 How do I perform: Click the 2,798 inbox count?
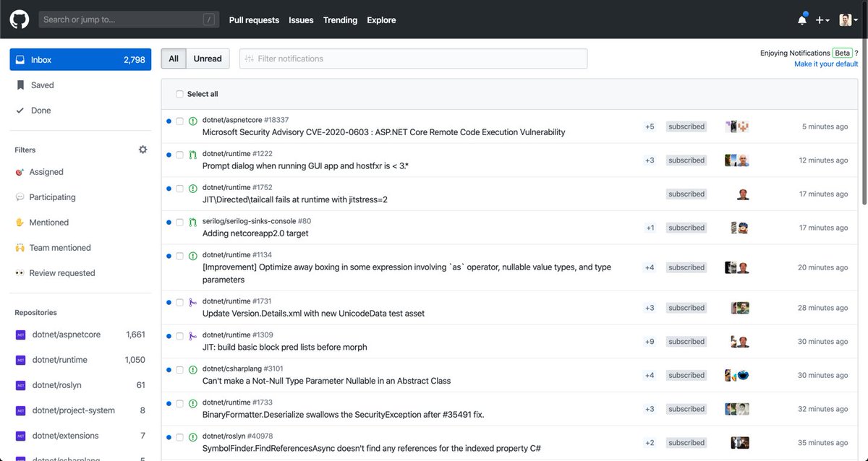click(135, 60)
